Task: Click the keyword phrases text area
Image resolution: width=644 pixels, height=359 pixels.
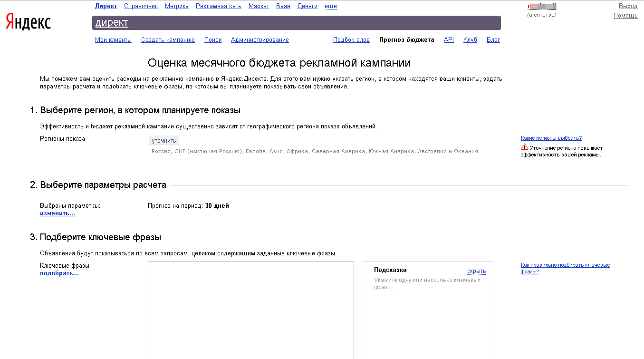Action: [250, 309]
